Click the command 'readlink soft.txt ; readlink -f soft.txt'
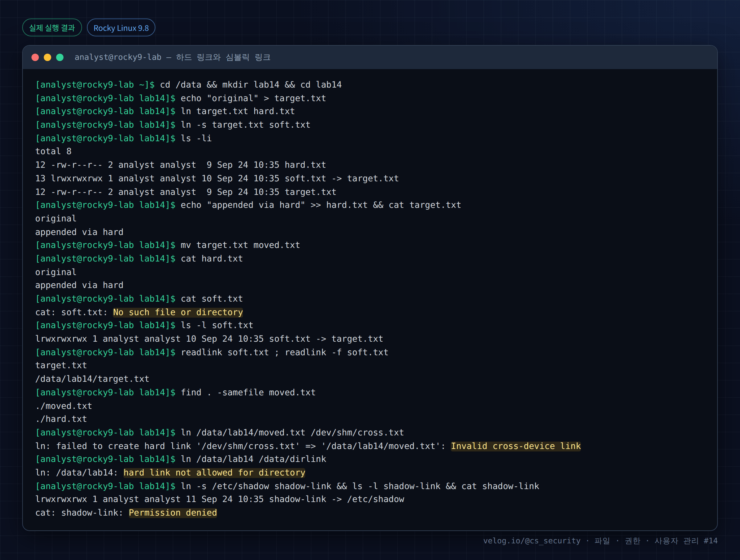 [x=285, y=352]
